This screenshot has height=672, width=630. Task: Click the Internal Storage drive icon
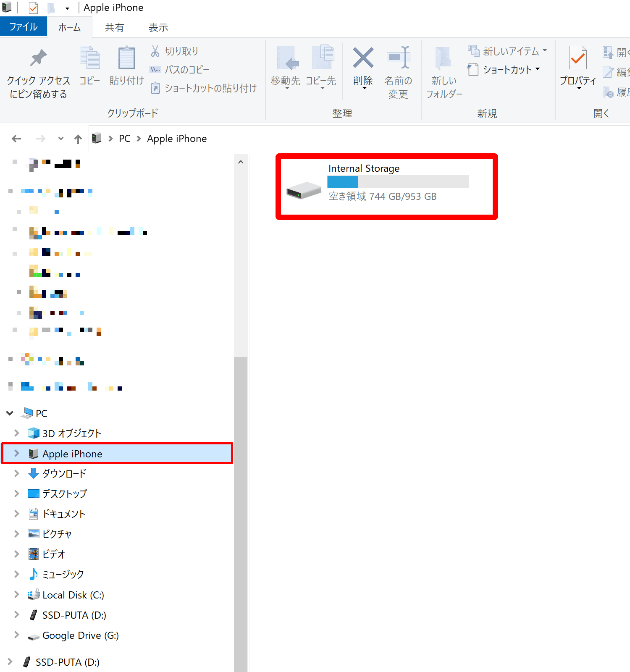click(x=304, y=190)
